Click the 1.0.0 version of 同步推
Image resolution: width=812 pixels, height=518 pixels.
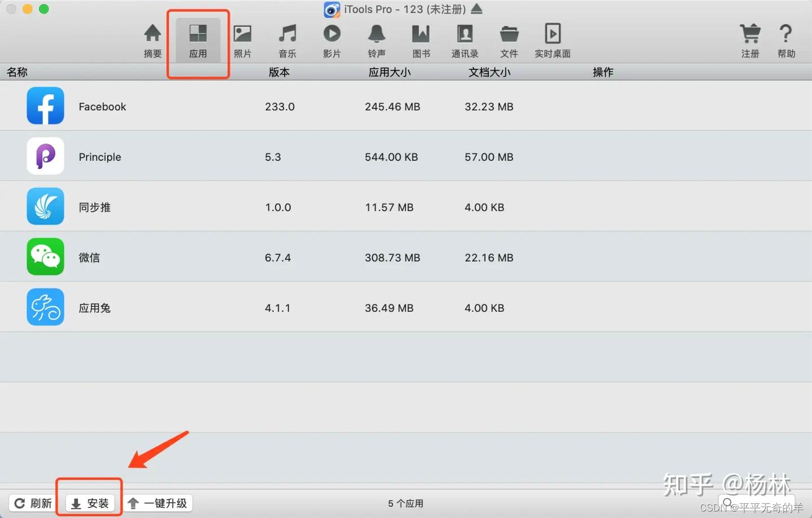[x=278, y=207]
